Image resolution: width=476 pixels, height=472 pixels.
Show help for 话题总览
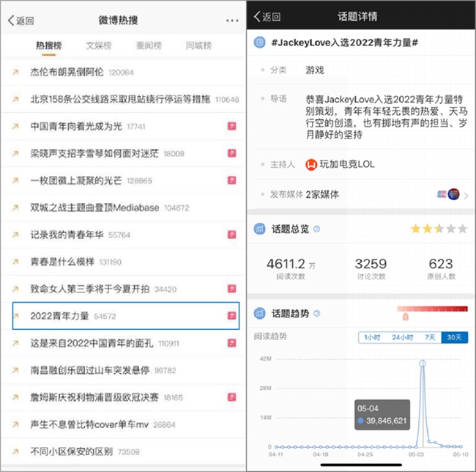[316, 229]
